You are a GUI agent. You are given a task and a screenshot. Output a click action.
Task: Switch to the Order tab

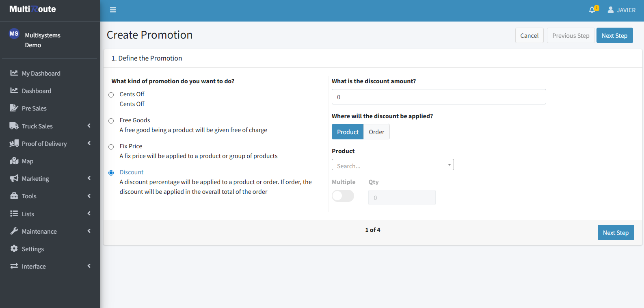(376, 132)
